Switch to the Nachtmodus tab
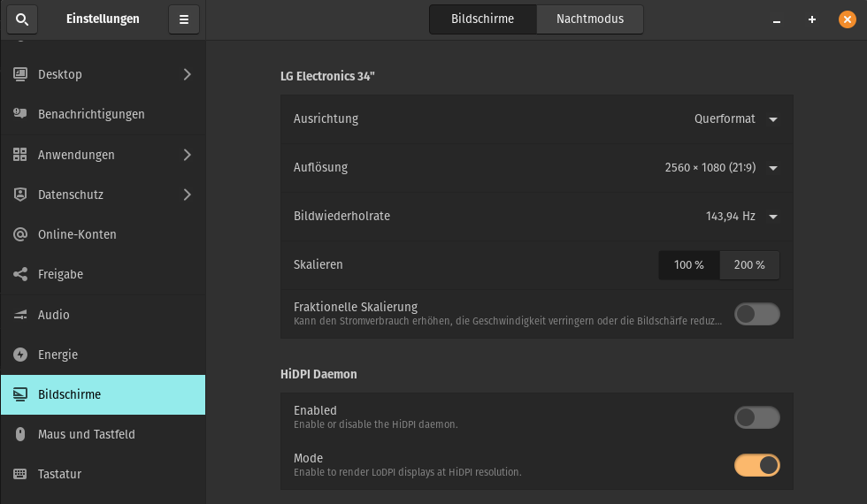This screenshot has height=504, width=867. pyautogui.click(x=590, y=19)
